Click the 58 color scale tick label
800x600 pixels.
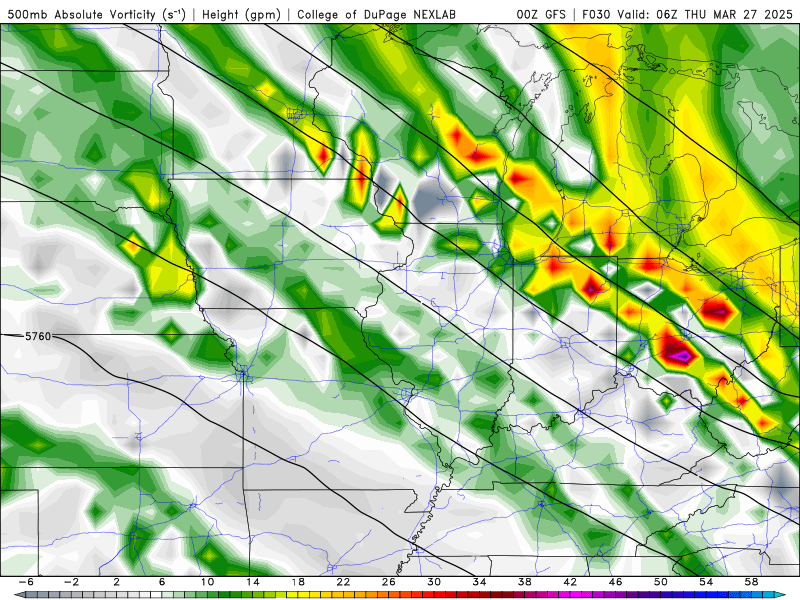[x=751, y=582]
